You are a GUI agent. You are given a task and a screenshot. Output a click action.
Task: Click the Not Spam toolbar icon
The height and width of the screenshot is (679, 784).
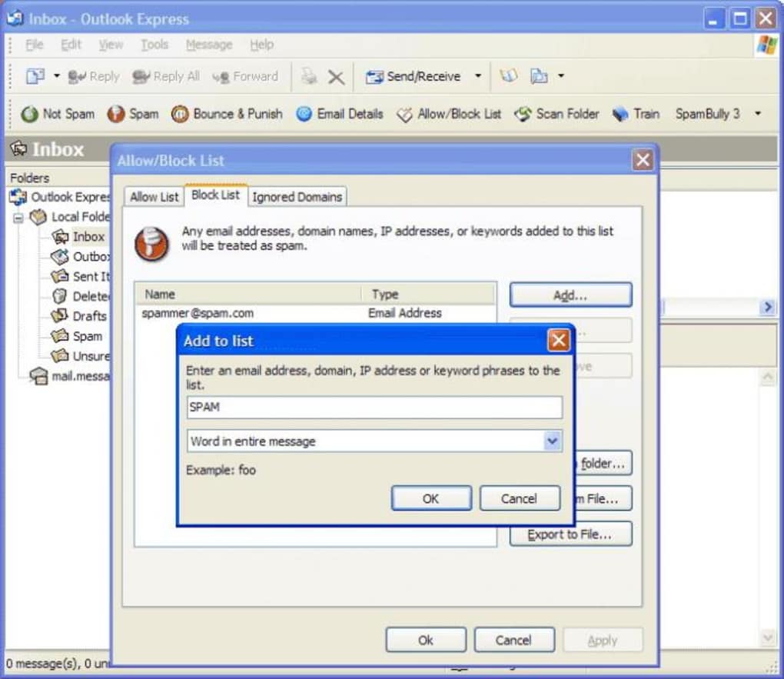29,114
